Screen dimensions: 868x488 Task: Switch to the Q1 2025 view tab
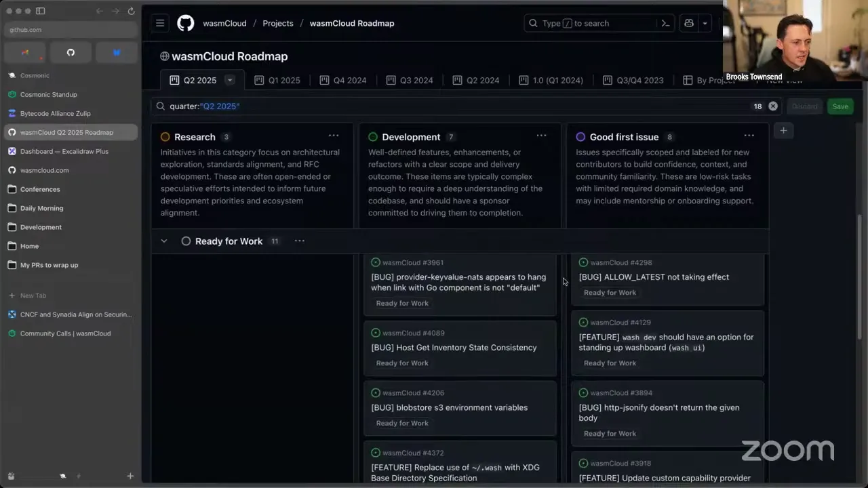(277, 80)
